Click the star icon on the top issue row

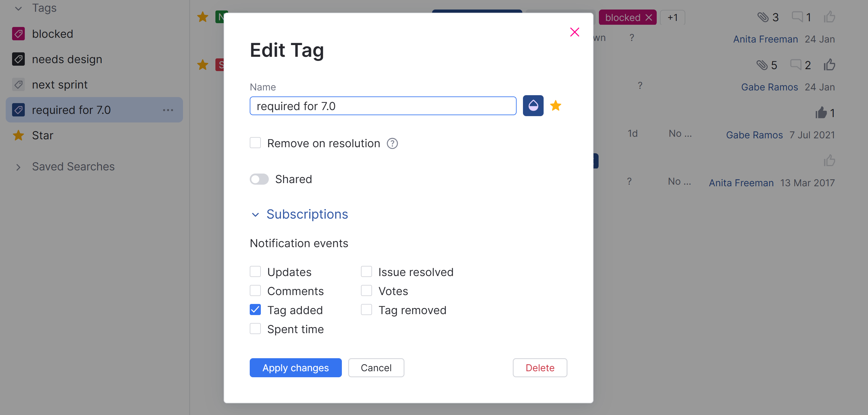pos(202,17)
